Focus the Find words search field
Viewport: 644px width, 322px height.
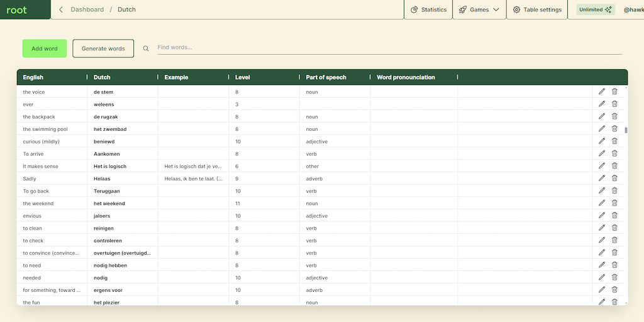click(389, 47)
